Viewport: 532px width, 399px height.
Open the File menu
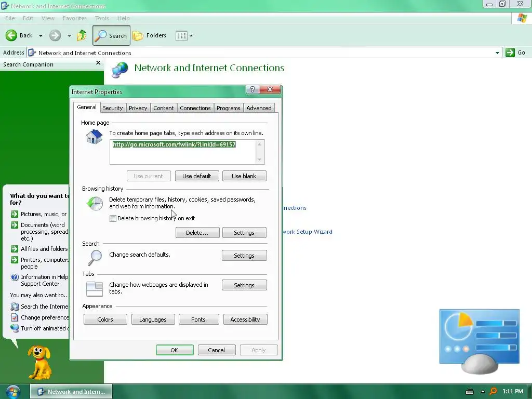(x=10, y=18)
